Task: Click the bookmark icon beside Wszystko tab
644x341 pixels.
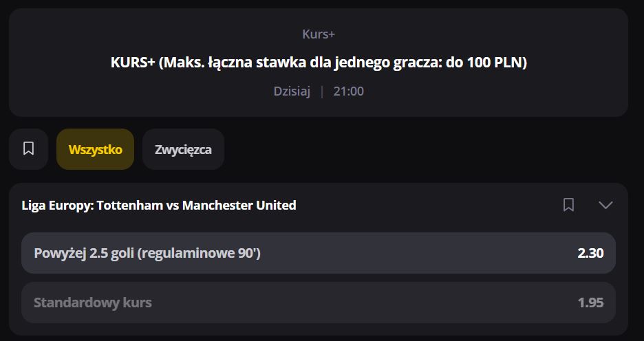Action: 28,148
